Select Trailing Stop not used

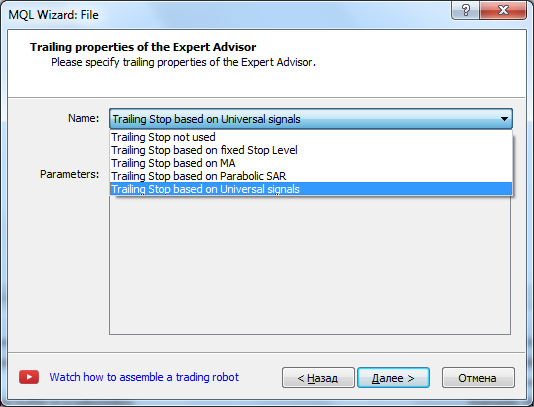tap(311, 137)
